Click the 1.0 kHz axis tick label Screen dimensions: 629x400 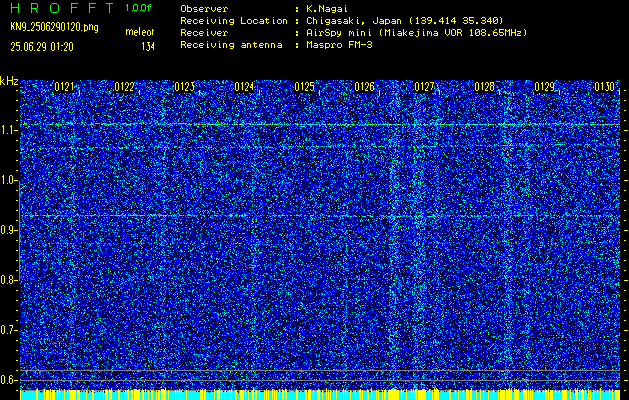pyautogui.click(x=9, y=181)
